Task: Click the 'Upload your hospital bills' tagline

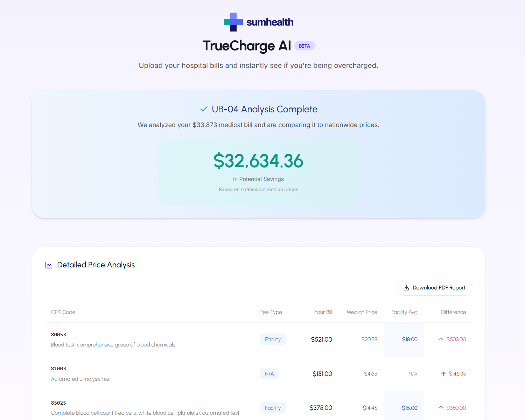Action: point(258,65)
